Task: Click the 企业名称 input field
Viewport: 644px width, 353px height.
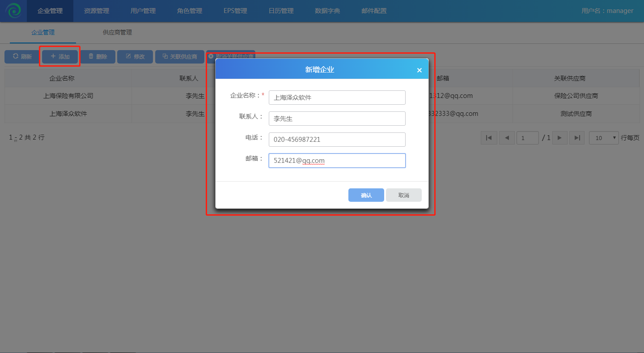Action: (x=337, y=98)
